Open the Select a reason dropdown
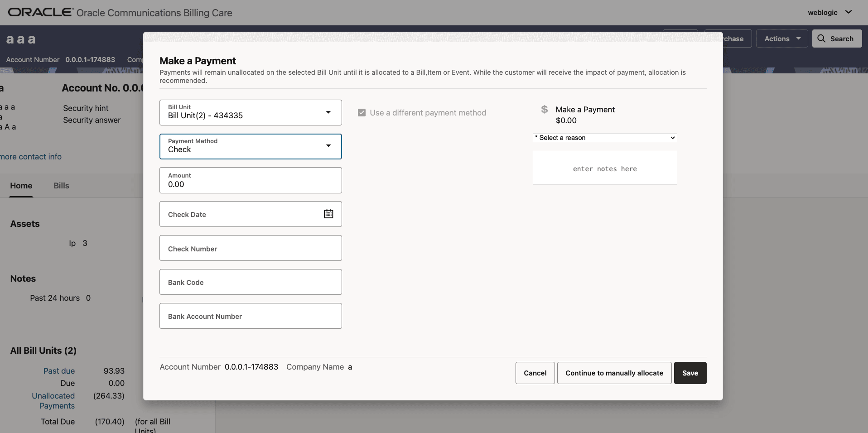The image size is (868, 433). click(x=604, y=138)
